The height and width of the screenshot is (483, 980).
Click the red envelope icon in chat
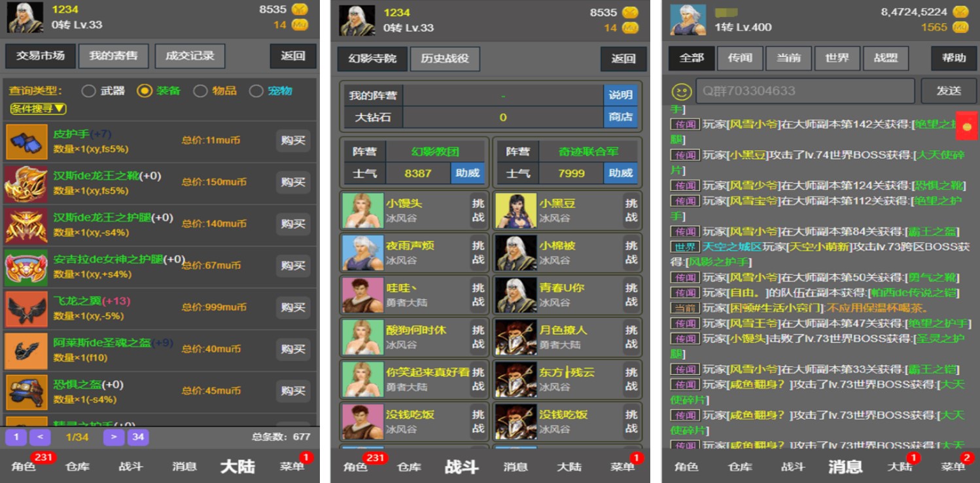tap(967, 125)
